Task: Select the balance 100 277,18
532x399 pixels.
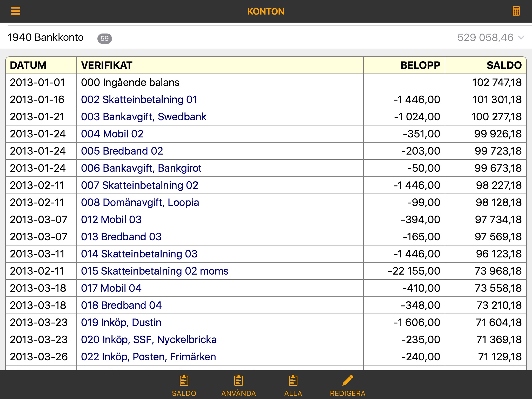Action: (497, 117)
